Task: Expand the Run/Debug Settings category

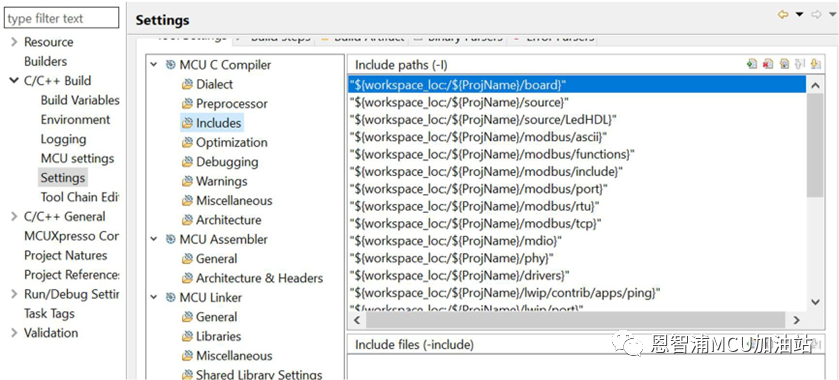Action: [14, 294]
